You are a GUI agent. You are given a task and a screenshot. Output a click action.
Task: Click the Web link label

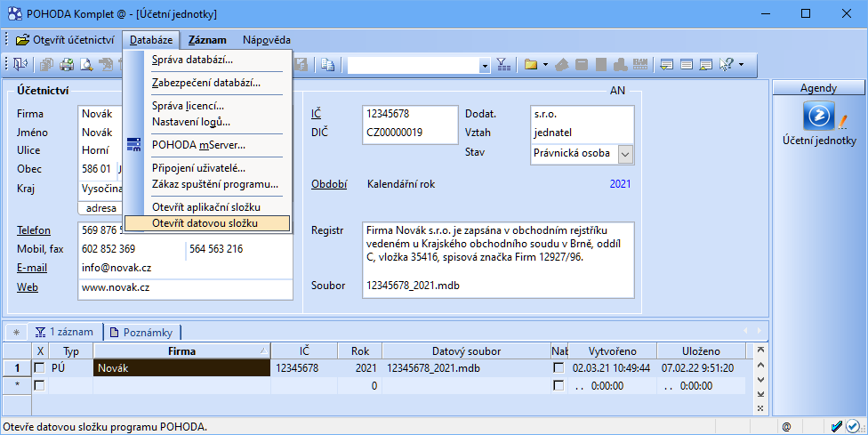tap(27, 287)
